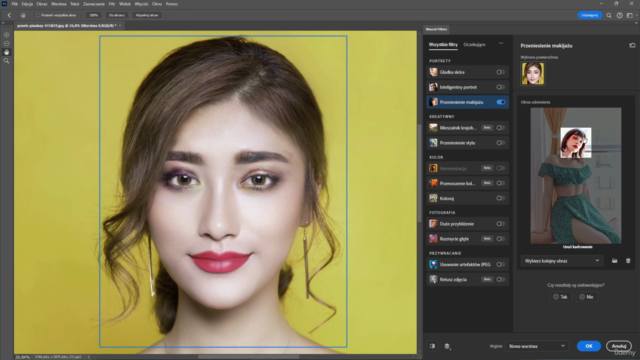Open the Edycja menu
The image size is (640, 360).
[x=27, y=4]
